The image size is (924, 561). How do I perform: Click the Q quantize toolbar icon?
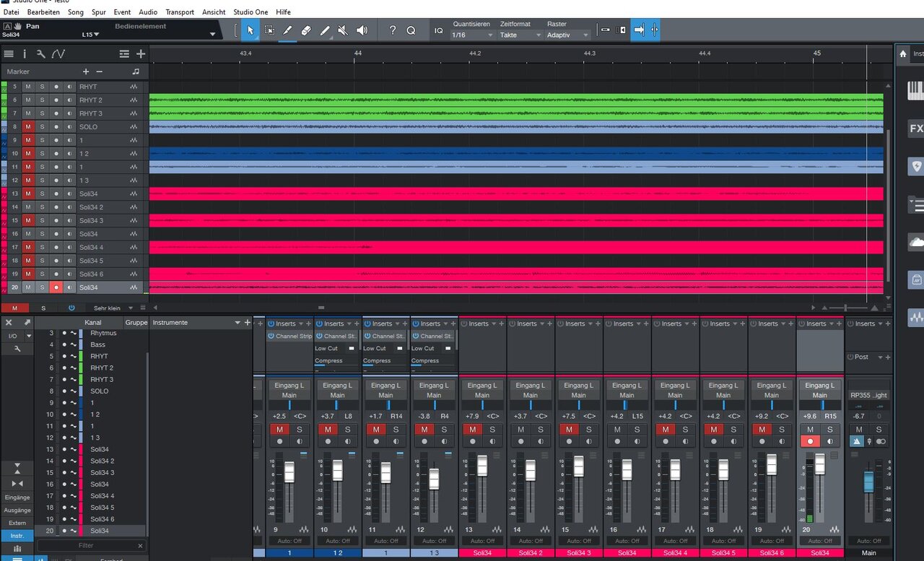click(411, 30)
